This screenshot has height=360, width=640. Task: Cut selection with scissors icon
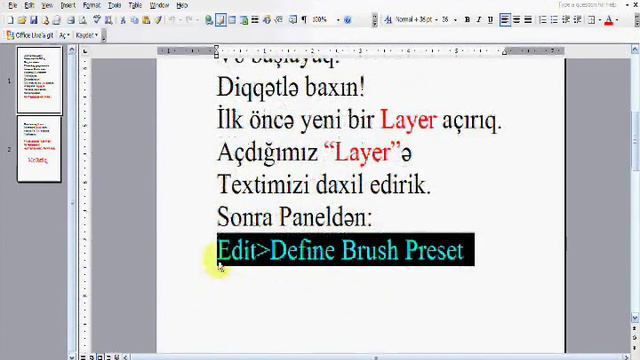tap(122, 20)
